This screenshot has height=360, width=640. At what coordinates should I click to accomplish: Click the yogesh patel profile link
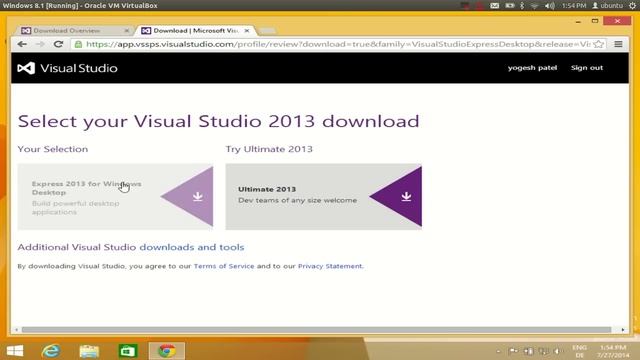point(532,68)
